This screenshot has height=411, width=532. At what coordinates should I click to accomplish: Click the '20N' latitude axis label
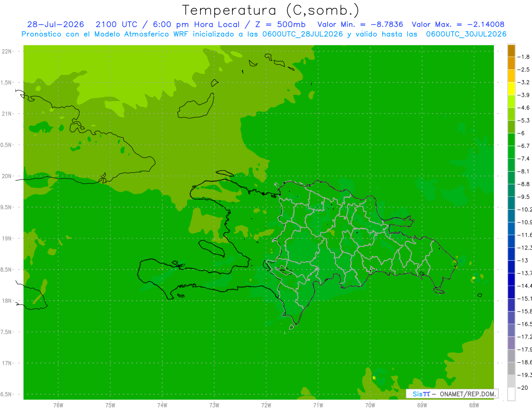point(7,176)
